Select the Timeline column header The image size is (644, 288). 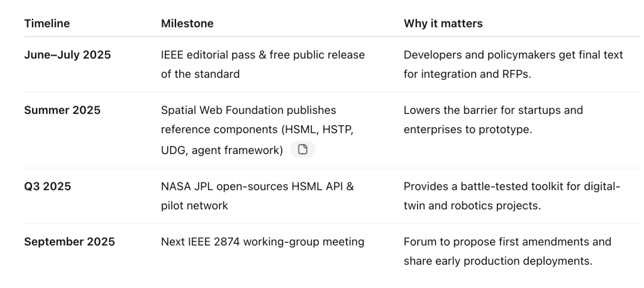47,23
